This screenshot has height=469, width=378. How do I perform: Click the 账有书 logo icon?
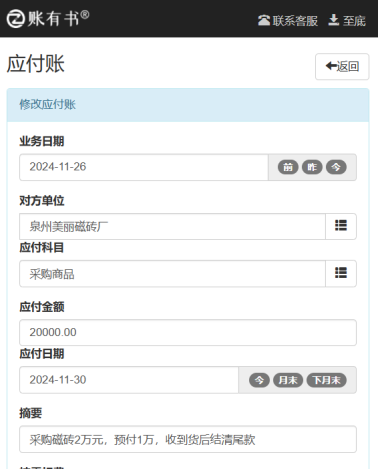[16, 18]
